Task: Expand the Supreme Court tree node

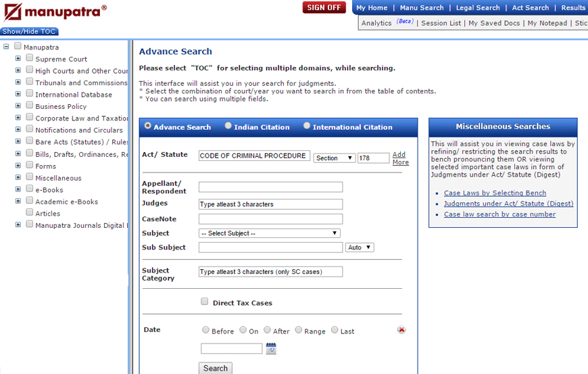Action: [x=18, y=59]
